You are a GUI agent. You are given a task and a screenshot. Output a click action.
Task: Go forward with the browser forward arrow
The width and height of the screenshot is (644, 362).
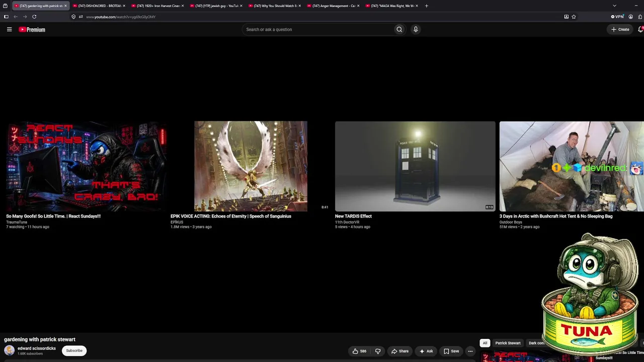(x=25, y=17)
